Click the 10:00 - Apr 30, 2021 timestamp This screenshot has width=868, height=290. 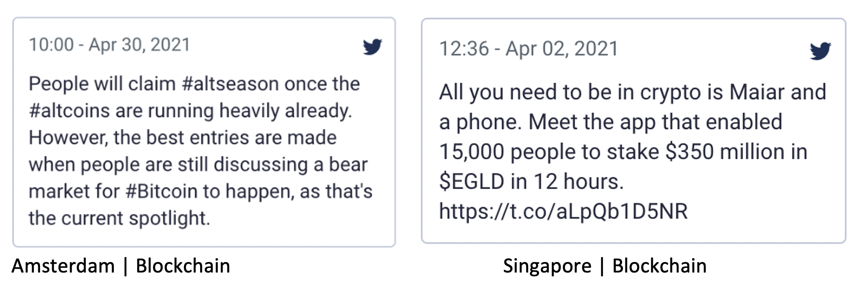tap(109, 45)
